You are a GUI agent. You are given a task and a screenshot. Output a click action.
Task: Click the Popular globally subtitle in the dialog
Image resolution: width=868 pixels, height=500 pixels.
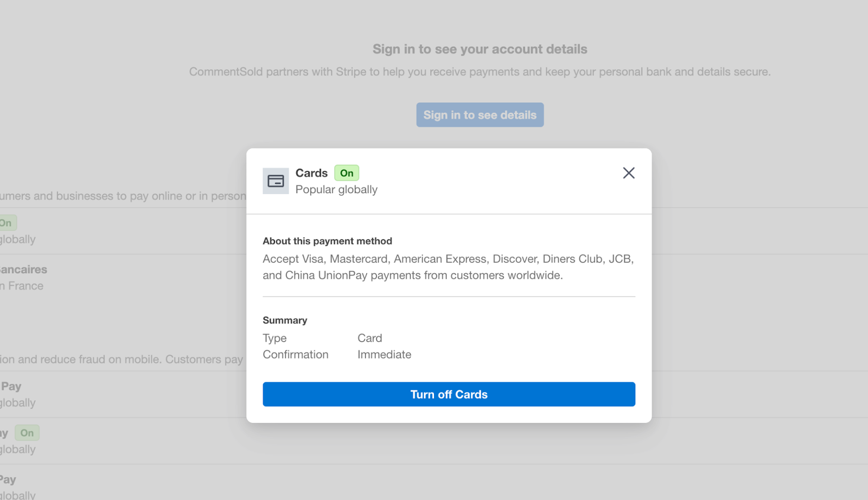point(336,189)
